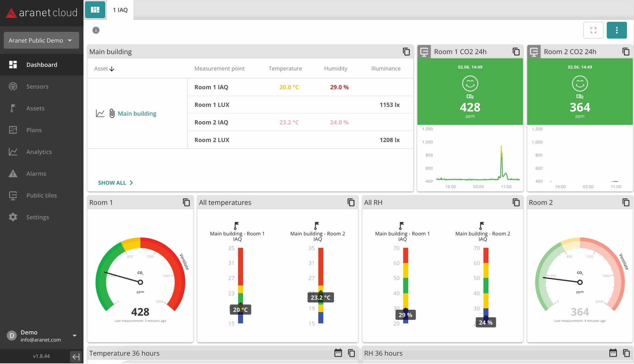
Task: Collapse the sidebar with the arrow button
Action: coord(76,356)
